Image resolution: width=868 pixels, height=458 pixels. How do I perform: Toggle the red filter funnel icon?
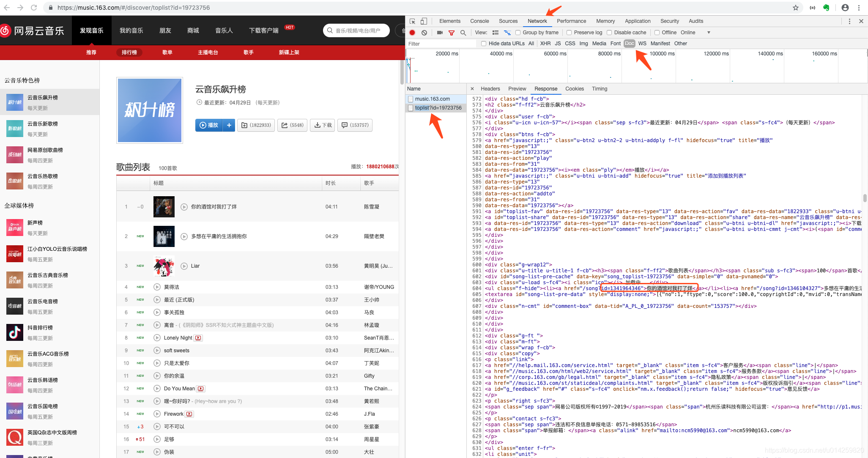452,33
